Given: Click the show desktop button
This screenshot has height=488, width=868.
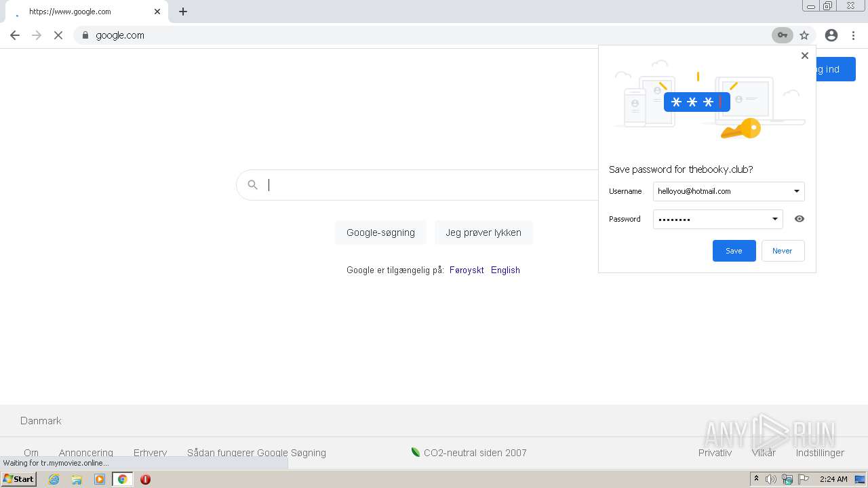Looking at the screenshot, I should (860, 479).
